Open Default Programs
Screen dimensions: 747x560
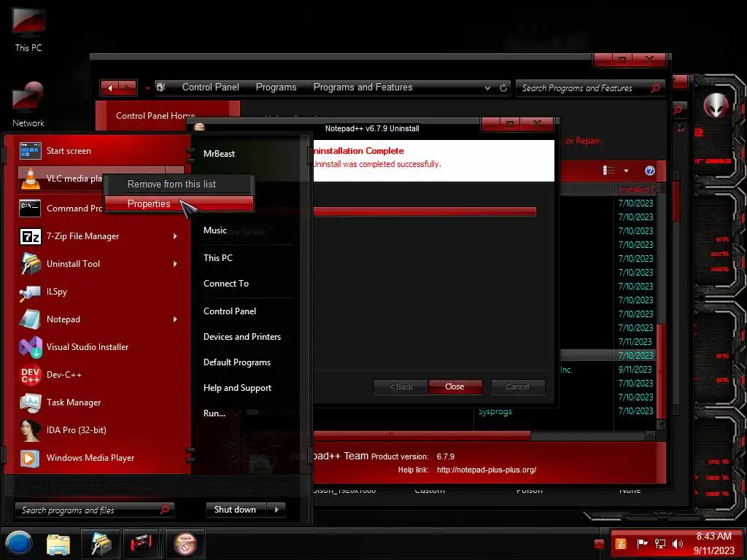click(237, 362)
